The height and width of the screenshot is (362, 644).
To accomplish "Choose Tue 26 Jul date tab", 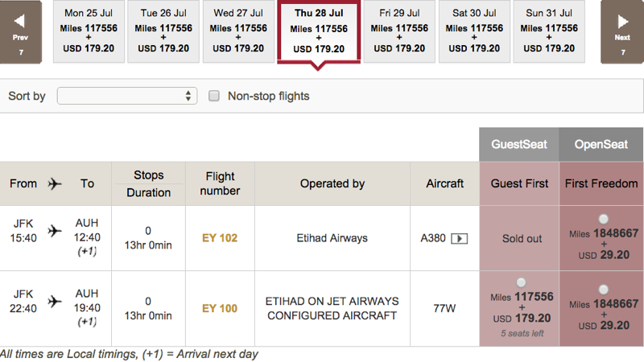I will click(x=163, y=31).
